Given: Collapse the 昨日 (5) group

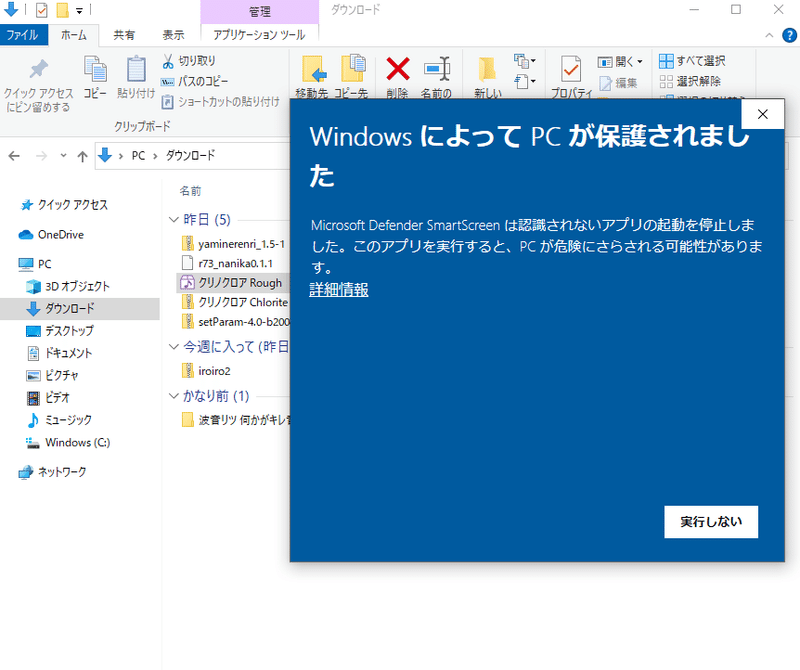Looking at the screenshot, I should (x=173, y=220).
